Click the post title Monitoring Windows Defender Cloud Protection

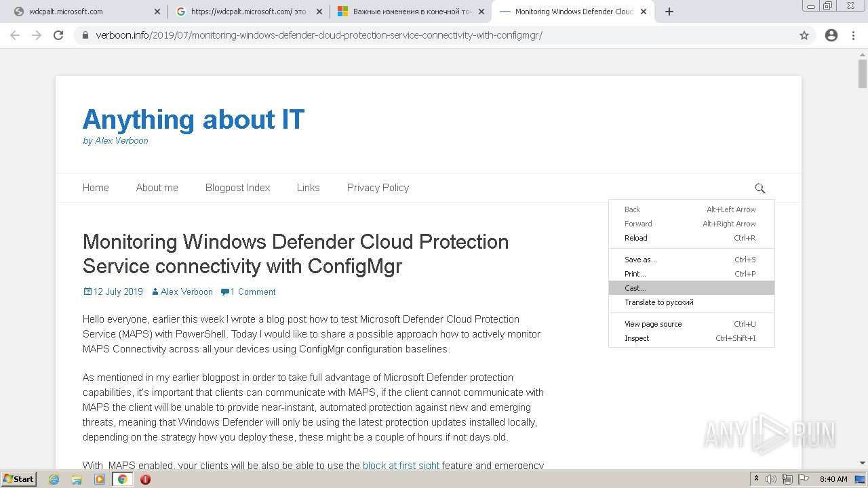pyautogui.click(x=296, y=253)
